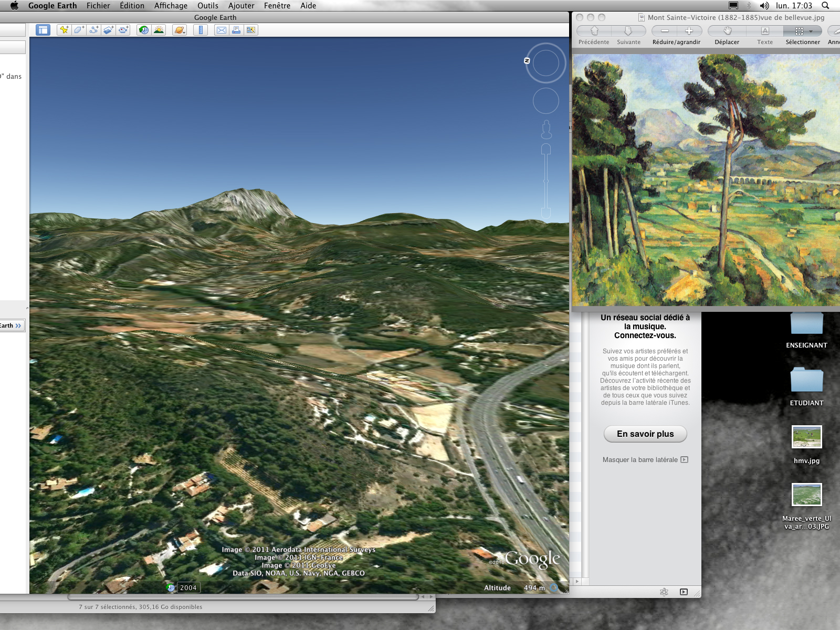Click the zoom slider in Google Earth
The image size is (840, 630).
click(x=546, y=181)
